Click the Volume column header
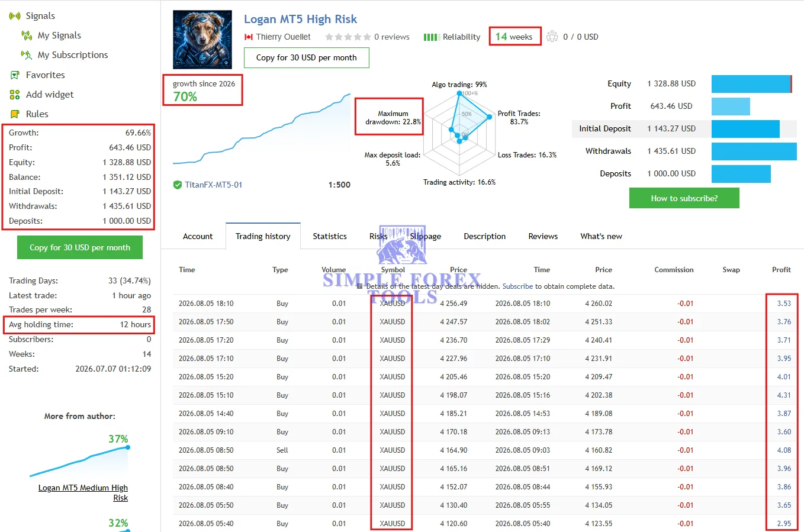This screenshot has width=804, height=532. (x=334, y=270)
